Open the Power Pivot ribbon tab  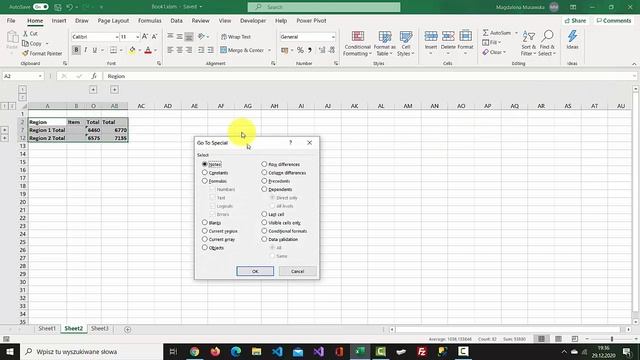tap(311, 20)
